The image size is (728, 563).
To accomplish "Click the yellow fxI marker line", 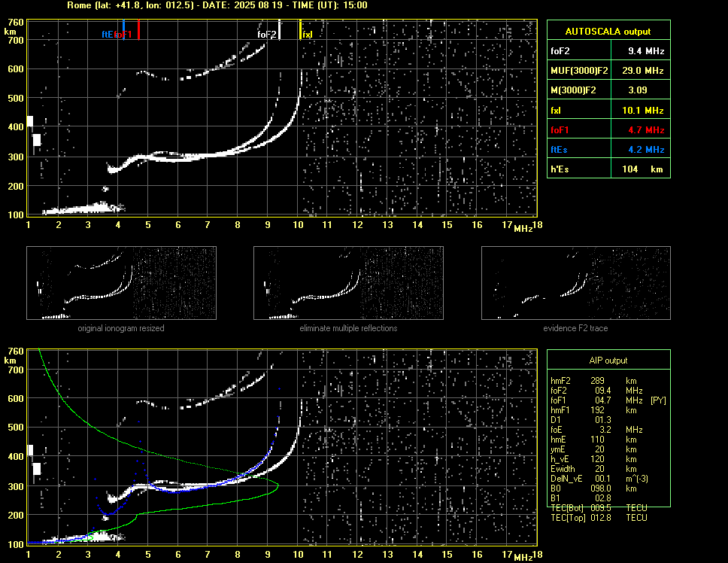I will tap(300, 29).
